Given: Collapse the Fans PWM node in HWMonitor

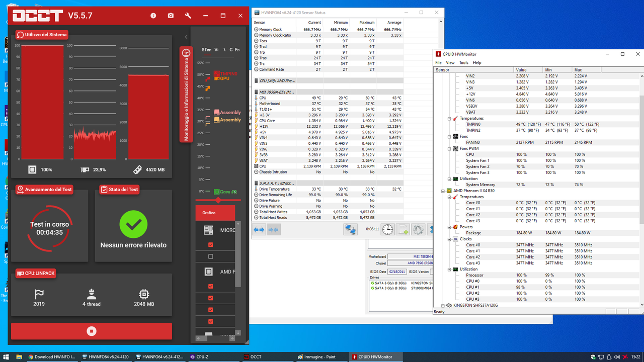Looking at the screenshot, I should click(x=449, y=148).
